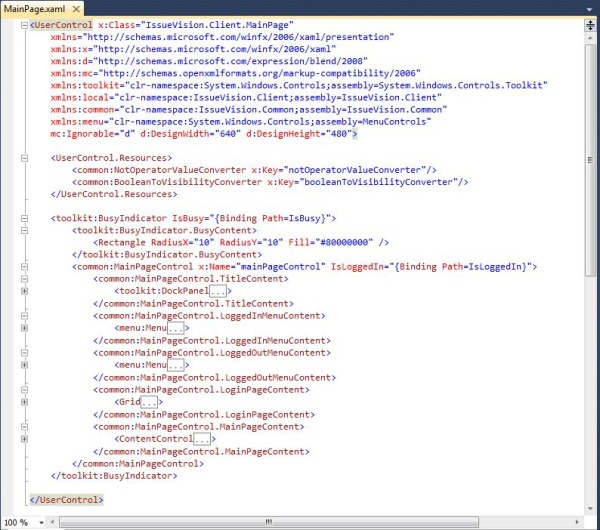Collapse the toolkit:BusyIndicator IsBusy element

[x=24, y=219]
